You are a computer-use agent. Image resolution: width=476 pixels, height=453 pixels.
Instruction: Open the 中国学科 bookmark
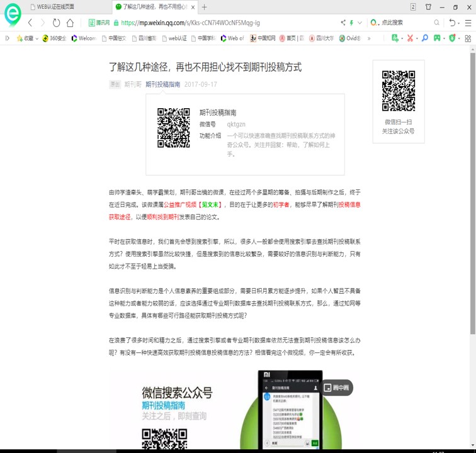coord(203,38)
